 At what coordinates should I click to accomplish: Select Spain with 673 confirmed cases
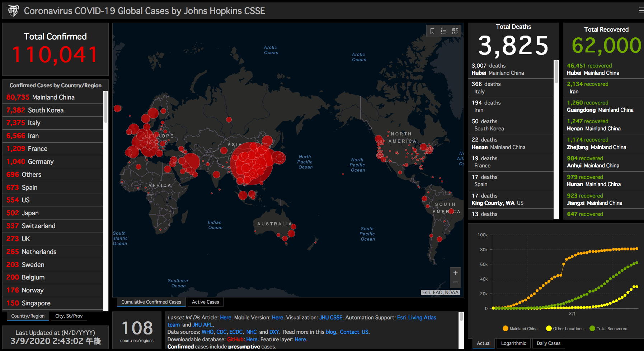tap(53, 188)
